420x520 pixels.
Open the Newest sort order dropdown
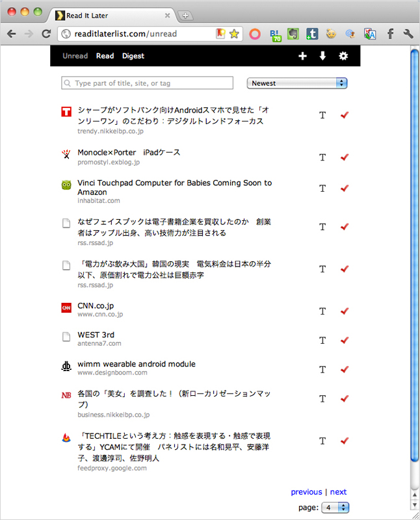coord(297,83)
